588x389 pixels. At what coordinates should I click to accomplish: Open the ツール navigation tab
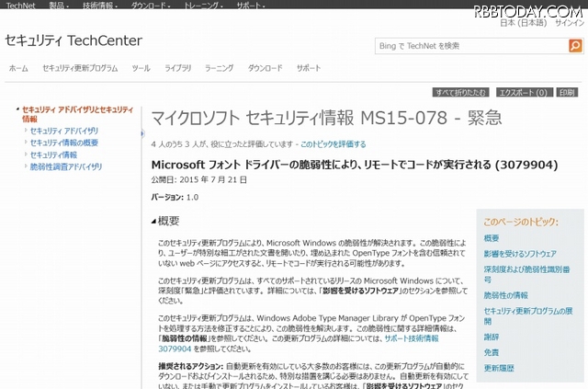coord(141,68)
